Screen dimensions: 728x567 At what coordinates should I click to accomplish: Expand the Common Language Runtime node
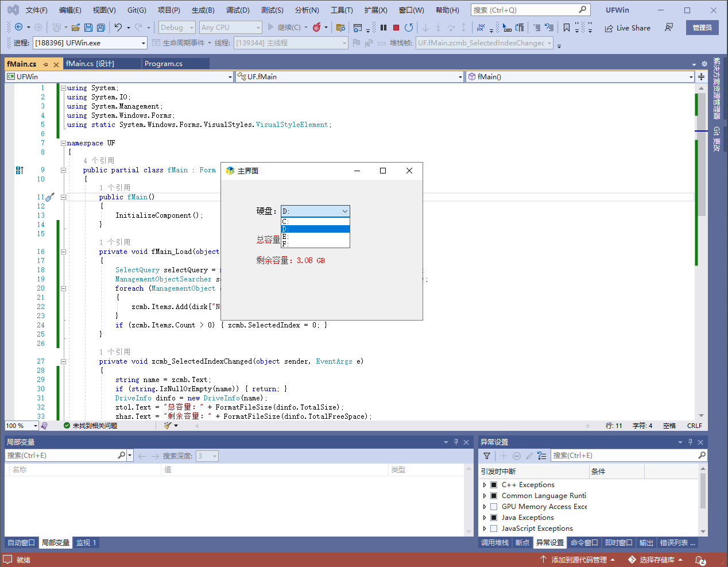click(485, 496)
